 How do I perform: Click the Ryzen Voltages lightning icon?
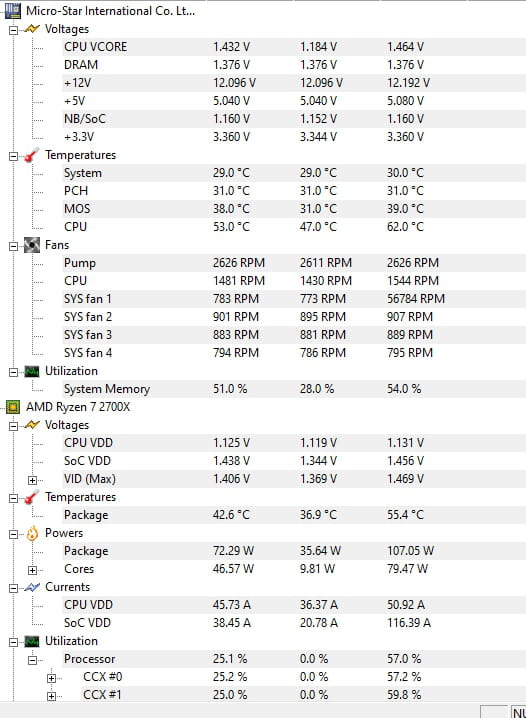(32, 425)
